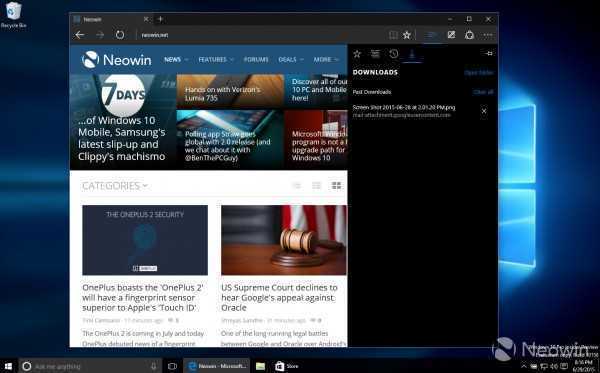Open Reading view book icon
Image resolution: width=600 pixels, height=373 pixels.
click(x=393, y=35)
